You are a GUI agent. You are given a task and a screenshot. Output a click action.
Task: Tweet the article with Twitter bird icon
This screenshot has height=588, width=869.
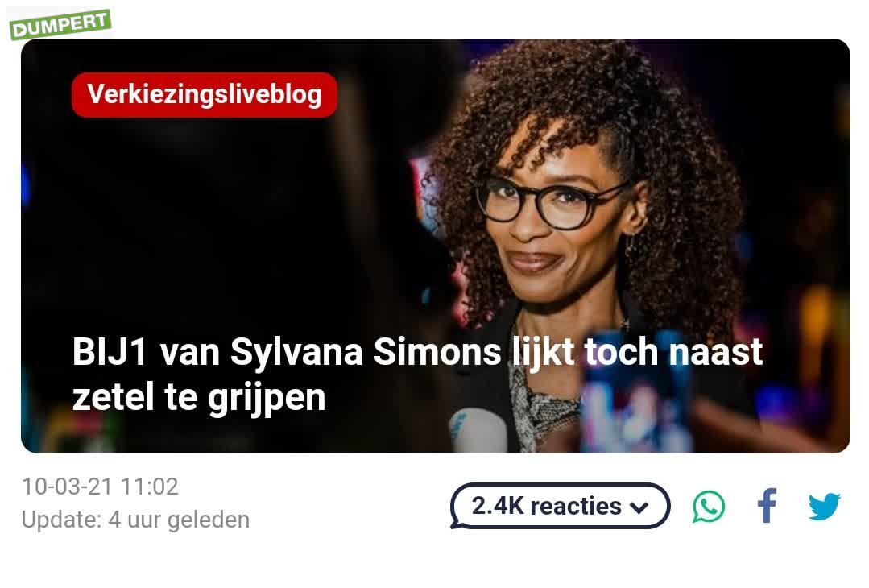(824, 506)
